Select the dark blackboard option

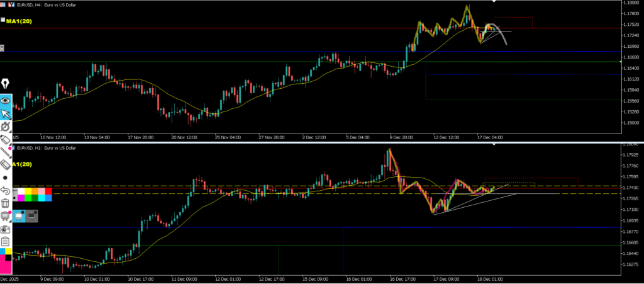click(x=31, y=216)
